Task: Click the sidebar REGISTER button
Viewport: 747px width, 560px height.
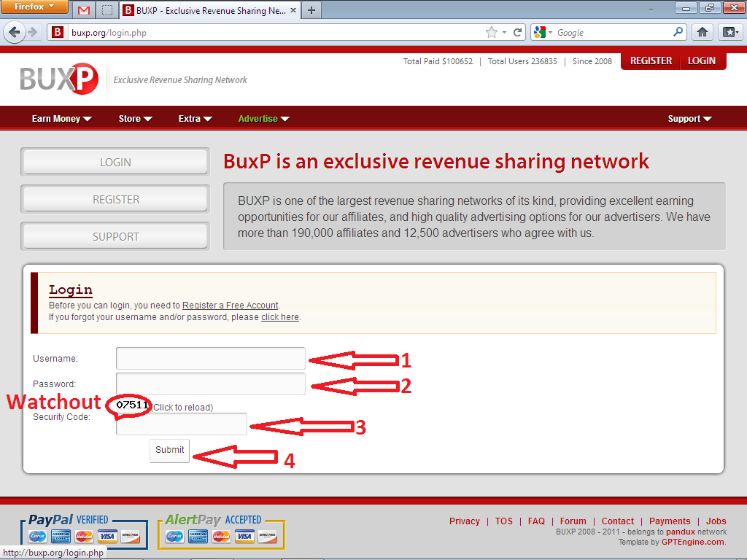Action: click(x=115, y=199)
